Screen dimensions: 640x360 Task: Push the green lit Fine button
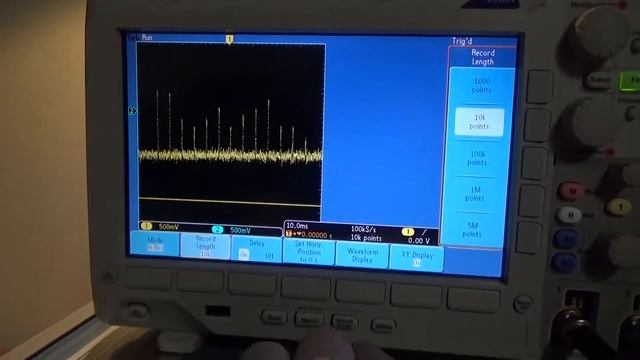tap(630, 81)
